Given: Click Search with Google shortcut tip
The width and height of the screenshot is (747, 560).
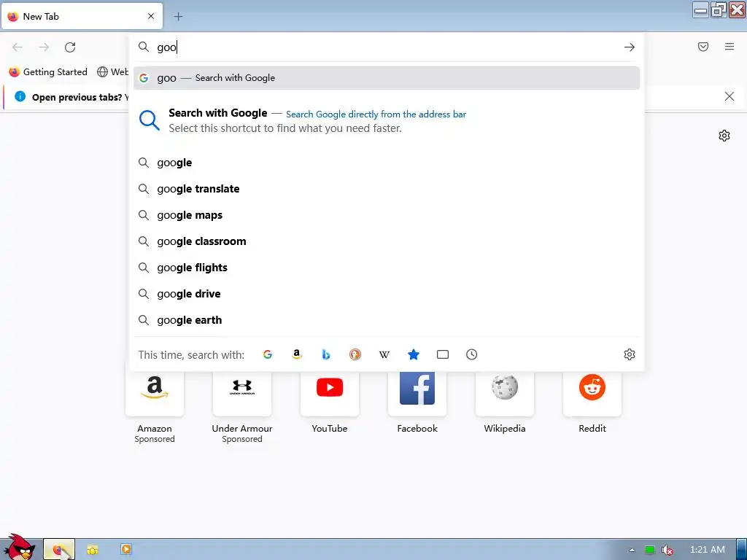Looking at the screenshot, I should point(387,120).
